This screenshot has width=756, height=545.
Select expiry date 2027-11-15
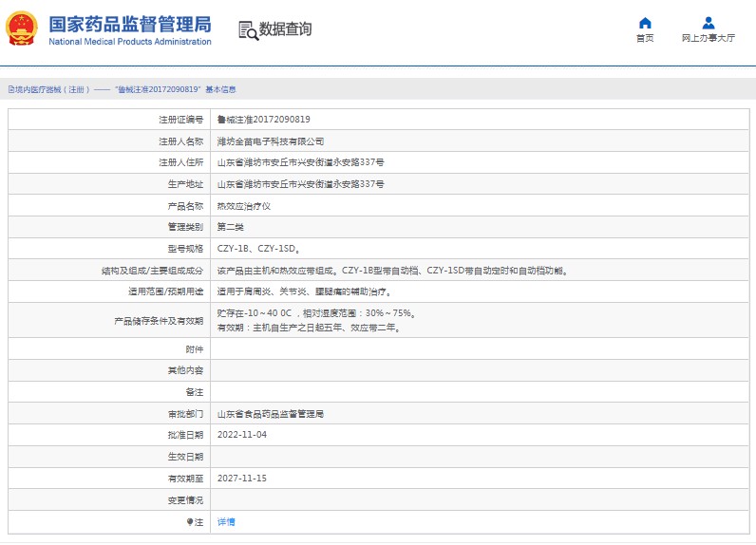[x=242, y=479]
